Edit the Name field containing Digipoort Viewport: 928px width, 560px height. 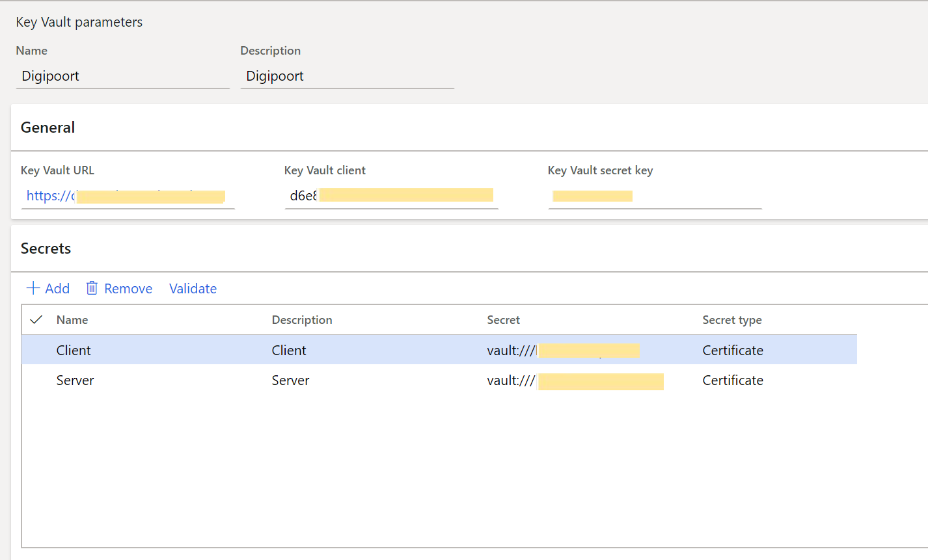pyautogui.click(x=122, y=76)
